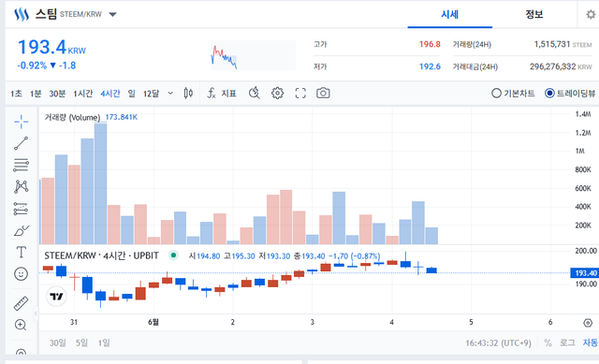The width and height of the screenshot is (599, 364).
Task: Open the Fibonacci retracement tool
Action: (21, 165)
